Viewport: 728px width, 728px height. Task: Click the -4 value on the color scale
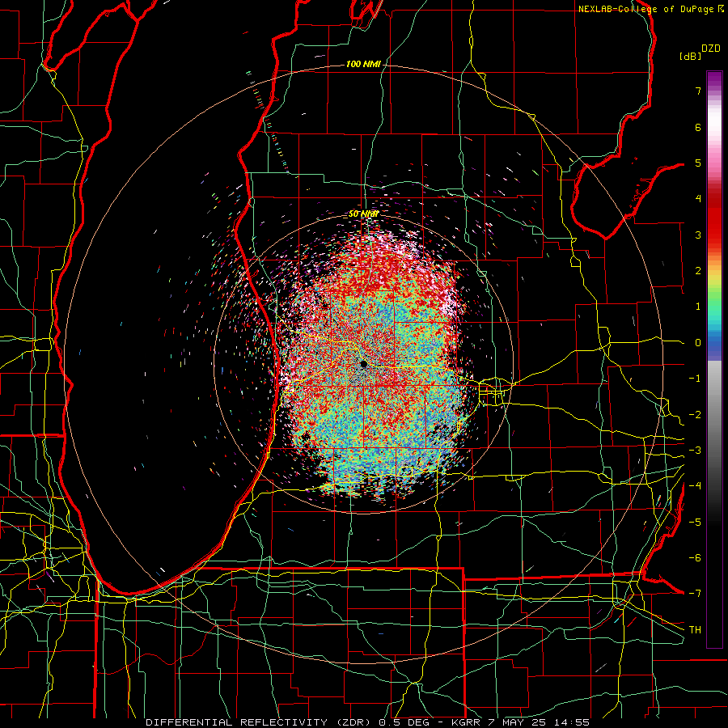pyautogui.click(x=695, y=486)
